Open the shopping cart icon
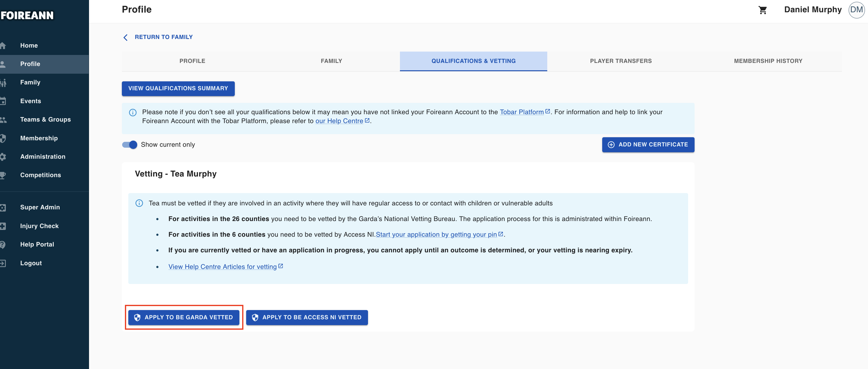 coord(762,10)
